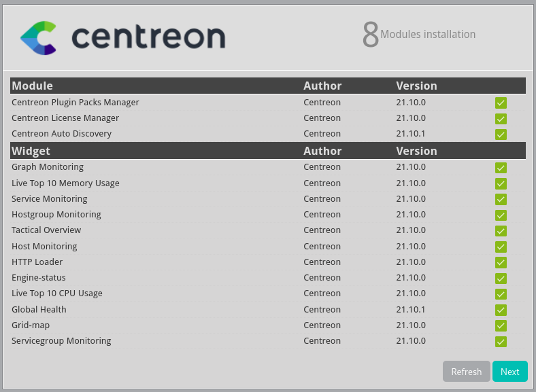The image size is (536, 392).
Task: Click the Widget column header
Action: [31, 151]
